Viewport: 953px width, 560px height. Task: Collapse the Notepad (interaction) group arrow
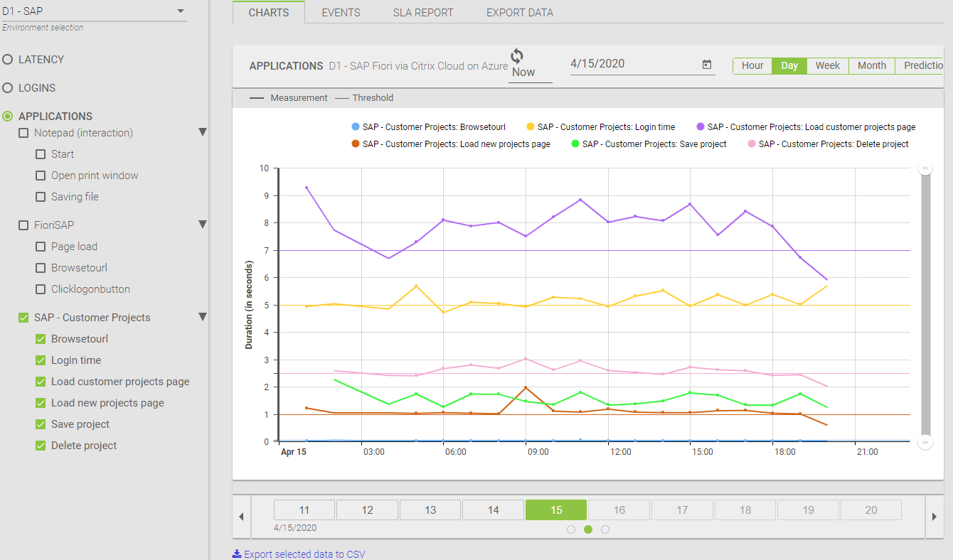pos(203,133)
